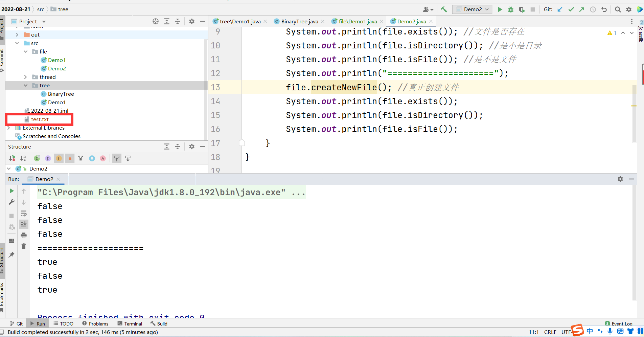
Task: Toggle show lambdas in Structure
Action: (x=103, y=158)
